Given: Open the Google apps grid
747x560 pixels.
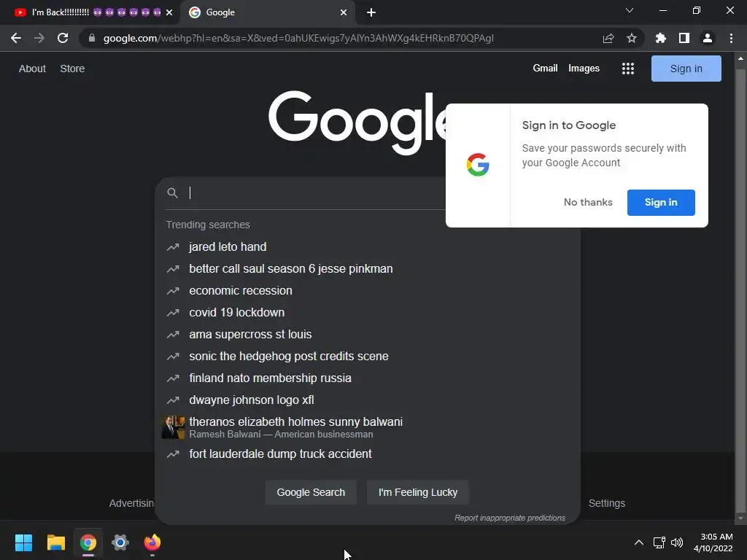Looking at the screenshot, I should coord(628,69).
